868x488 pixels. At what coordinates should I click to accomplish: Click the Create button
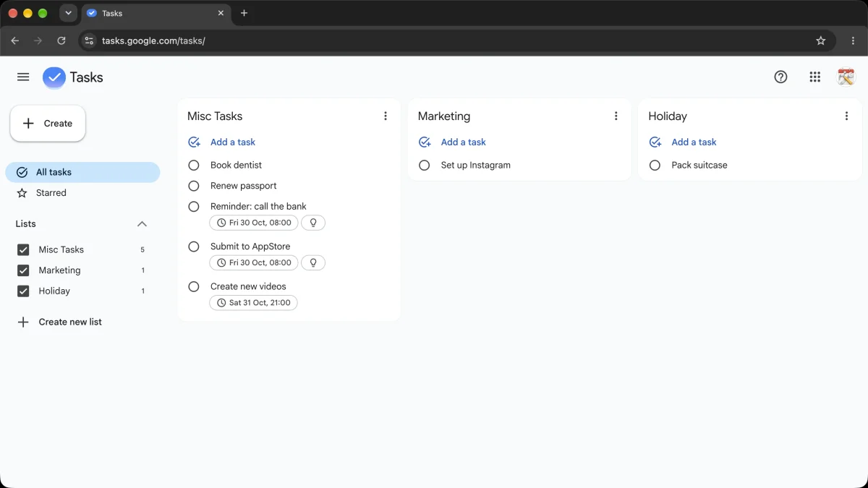[48, 124]
